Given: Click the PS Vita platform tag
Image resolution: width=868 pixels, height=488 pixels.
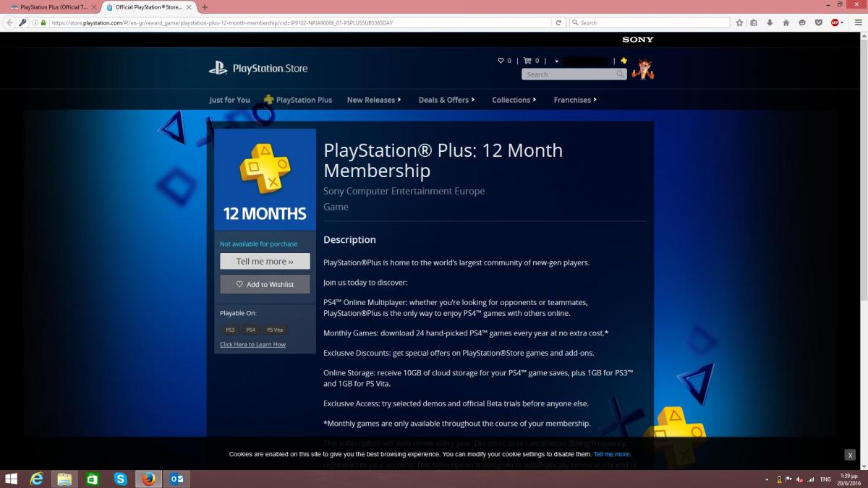Looking at the screenshot, I should coord(275,330).
